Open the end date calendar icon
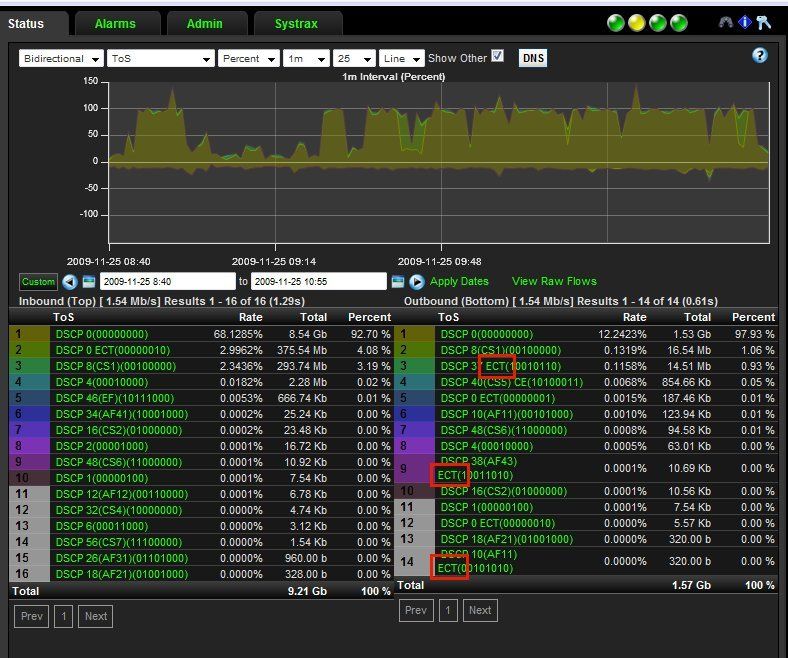Screen dimensions: 788x658 click(x=398, y=281)
